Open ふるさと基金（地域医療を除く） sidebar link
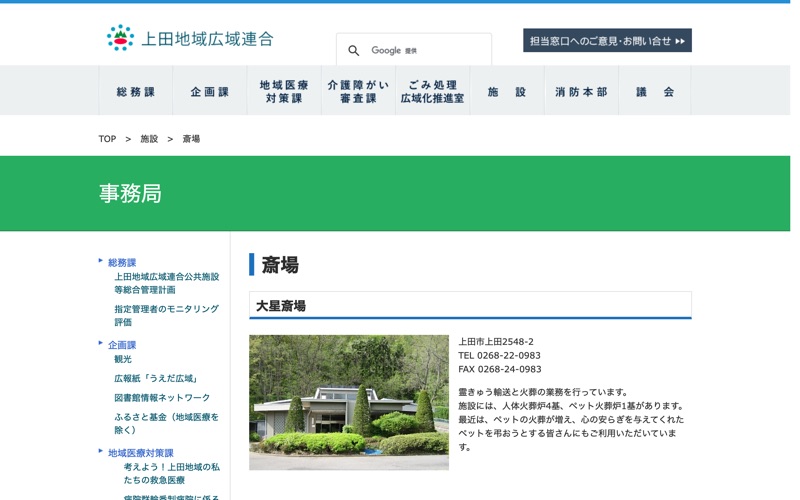This screenshot has width=800, height=500. (x=167, y=423)
